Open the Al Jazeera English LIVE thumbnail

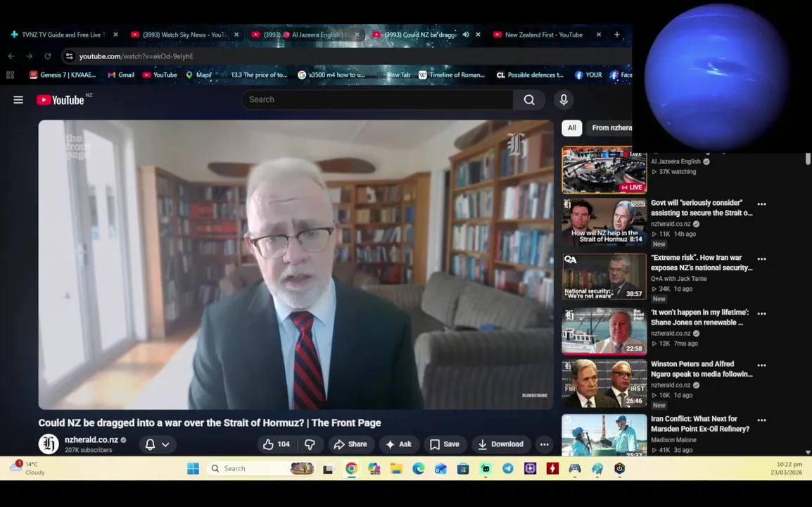[604, 170]
